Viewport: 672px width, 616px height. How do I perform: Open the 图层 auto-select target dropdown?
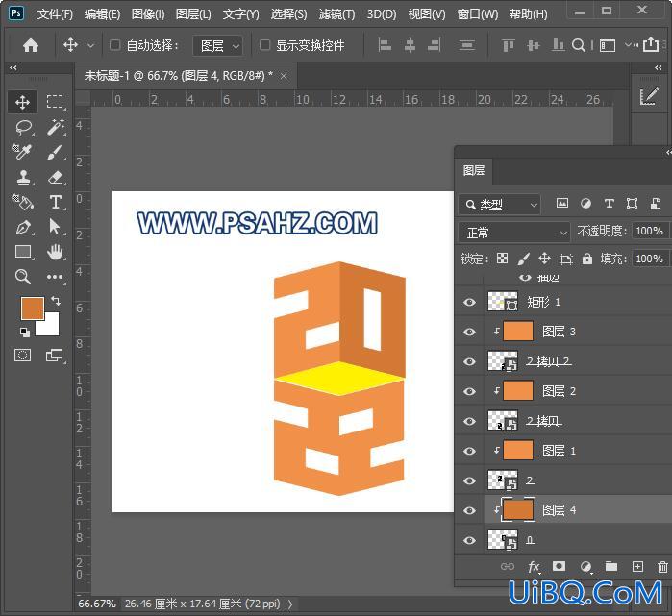click(218, 45)
